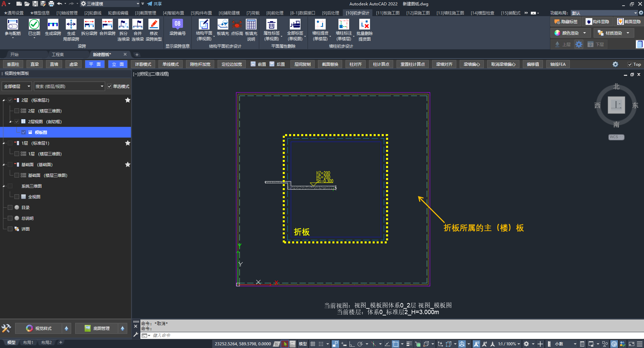Screen dimensions: 644x348
Task: Click the 梁跨编号 icon
Action: click(177, 24)
